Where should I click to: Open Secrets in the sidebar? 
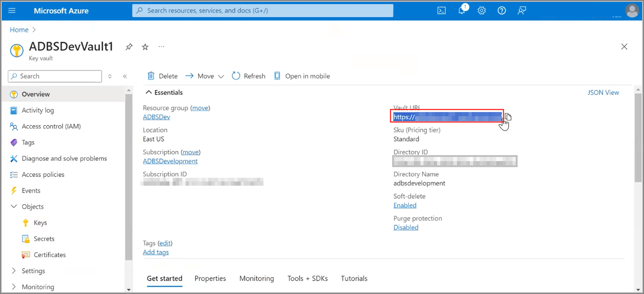point(43,238)
